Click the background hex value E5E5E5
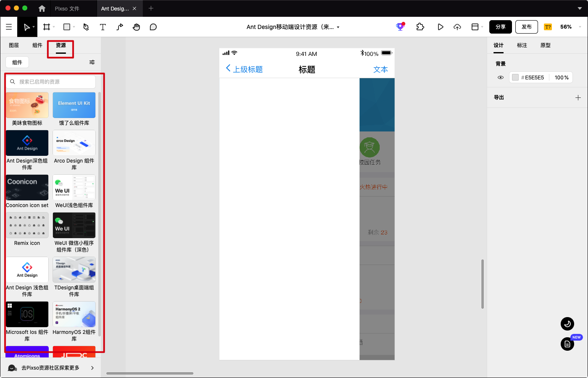The width and height of the screenshot is (588, 378). pos(534,78)
